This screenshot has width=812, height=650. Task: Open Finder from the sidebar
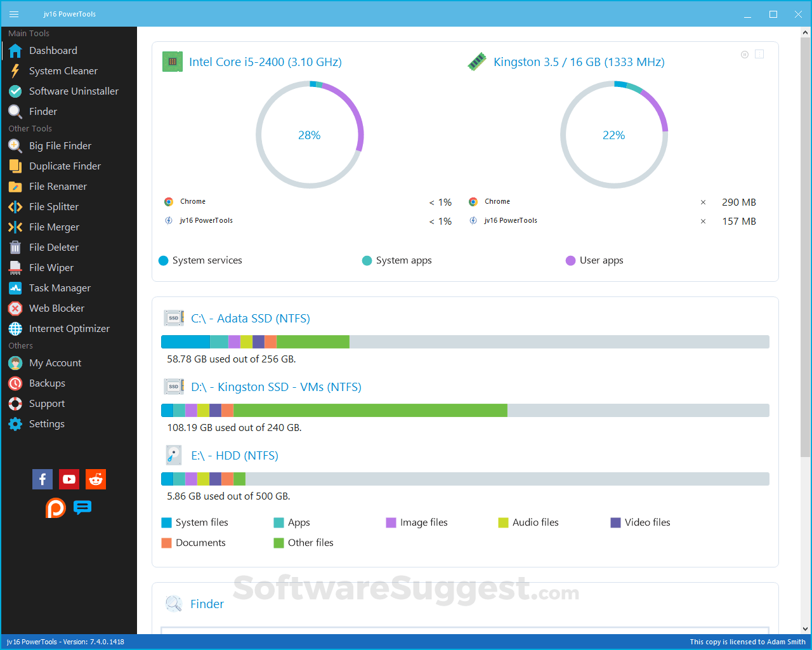point(69,112)
